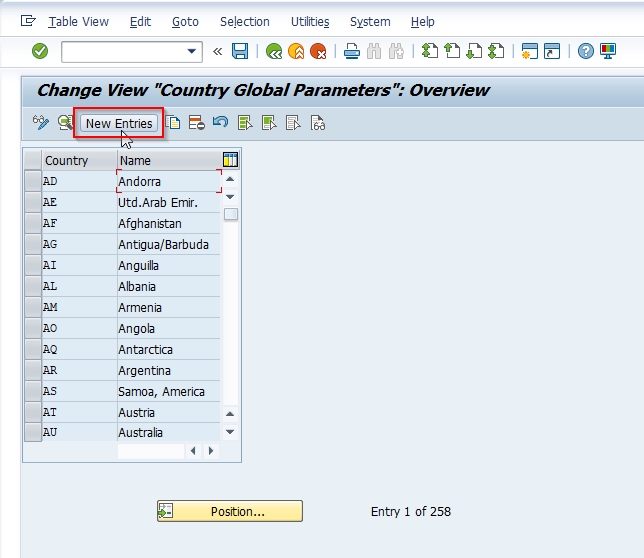Viewport: 644px width, 558px height.
Task: Click the green Back arrow icon
Action: (273, 51)
